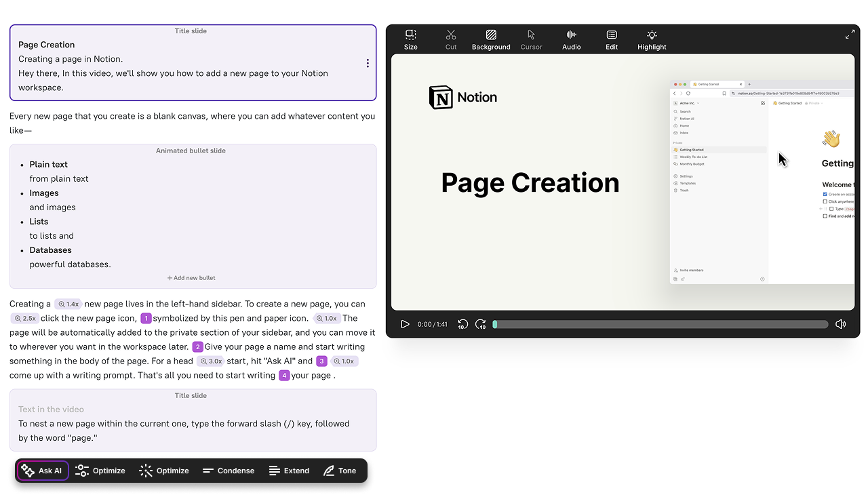This screenshot has height=495, width=868.
Task: Click "Text in the video" placeholder field
Action: (x=52, y=410)
